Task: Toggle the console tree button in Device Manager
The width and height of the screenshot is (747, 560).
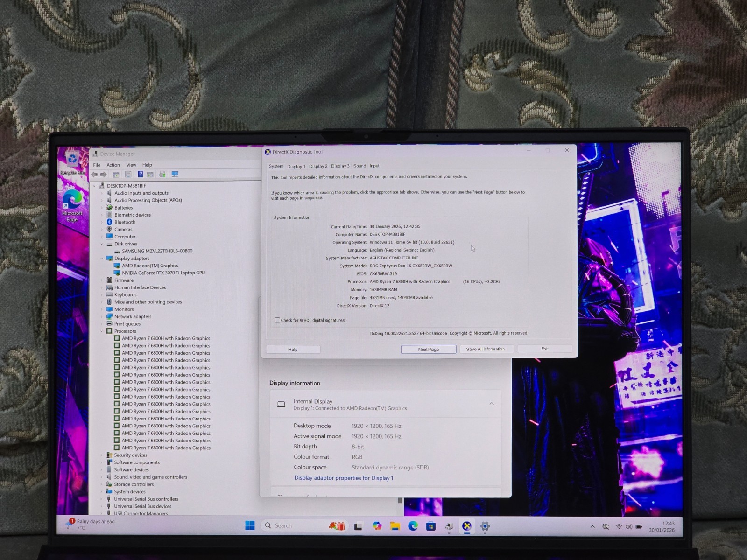Action: [x=116, y=175]
